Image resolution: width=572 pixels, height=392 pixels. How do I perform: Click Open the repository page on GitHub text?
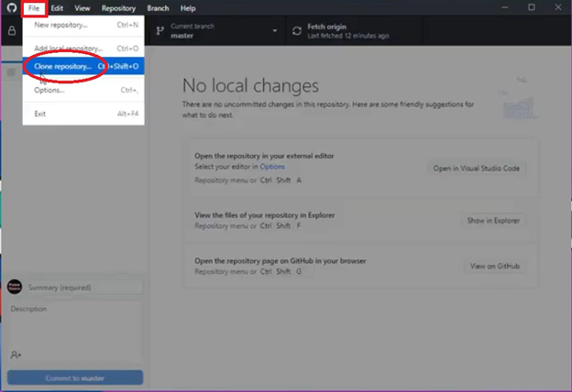280,261
